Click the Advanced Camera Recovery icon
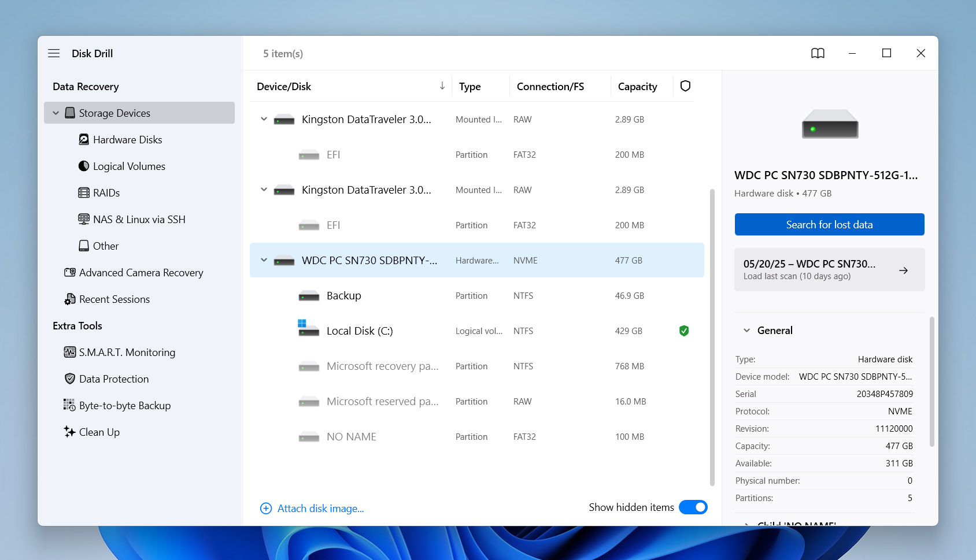The height and width of the screenshot is (560, 976). click(70, 272)
